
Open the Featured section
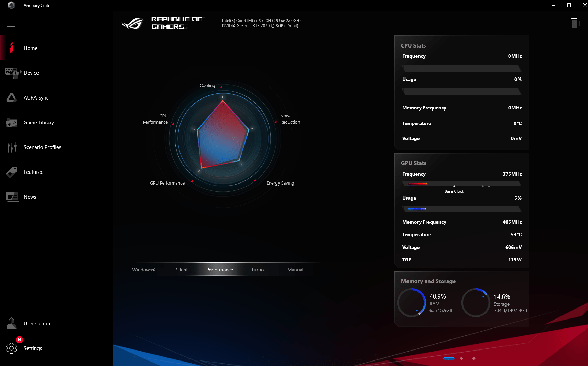coord(34,172)
